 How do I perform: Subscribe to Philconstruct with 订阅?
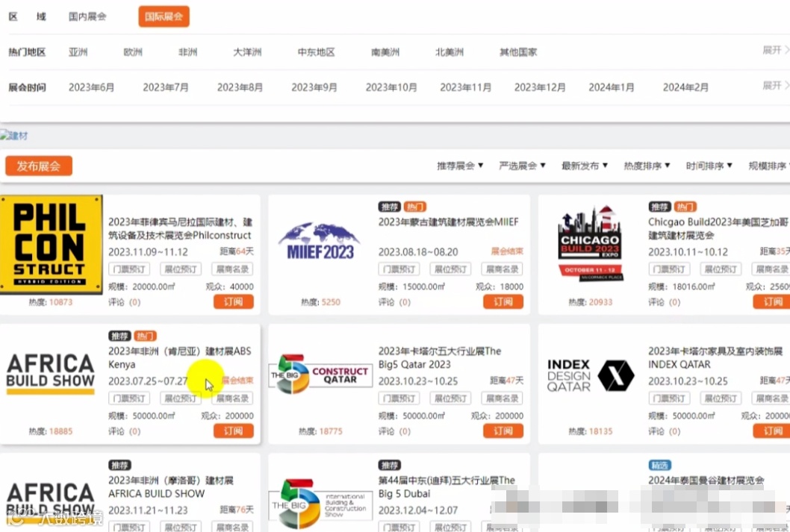tap(233, 301)
